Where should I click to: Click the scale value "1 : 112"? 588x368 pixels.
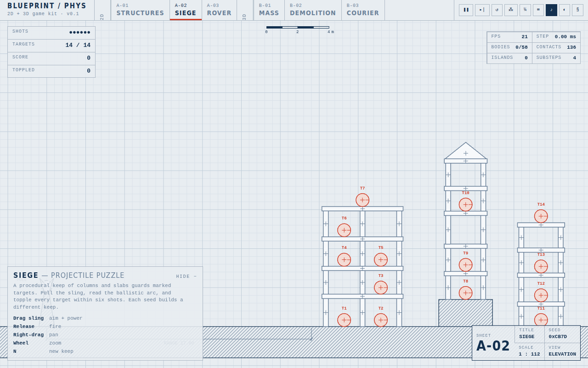coord(529,354)
